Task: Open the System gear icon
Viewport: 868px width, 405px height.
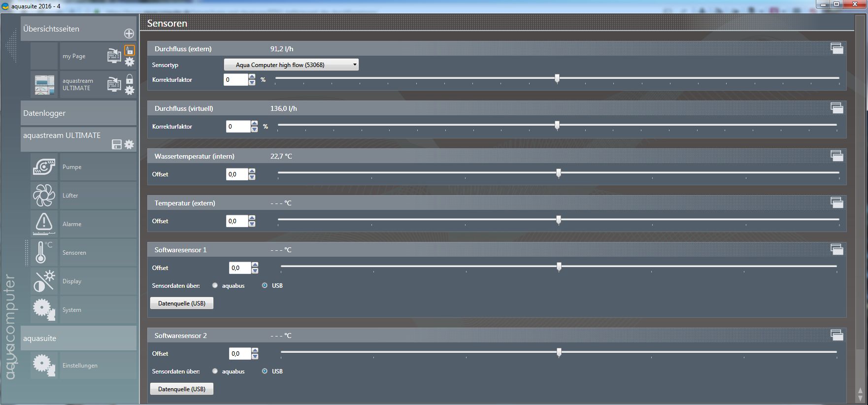Action: [x=44, y=310]
